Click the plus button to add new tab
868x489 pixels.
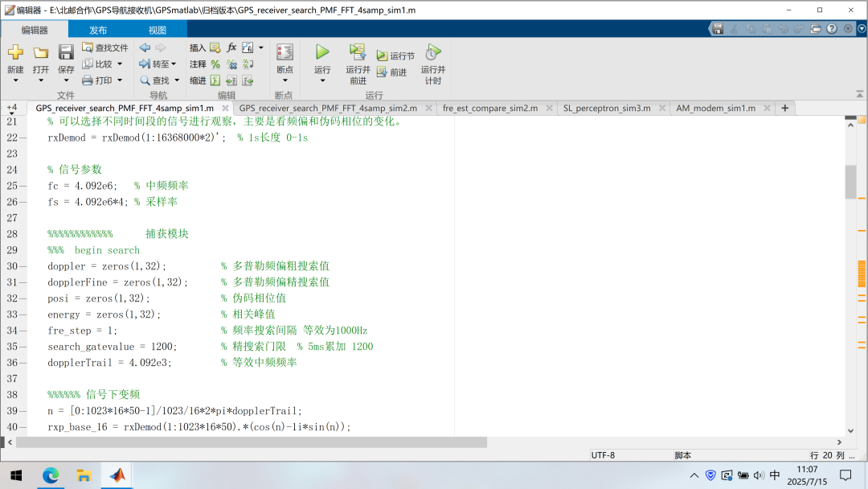[785, 108]
